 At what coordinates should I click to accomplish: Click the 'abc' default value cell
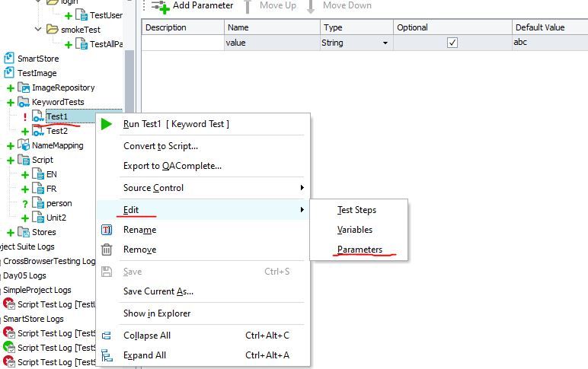pos(550,43)
